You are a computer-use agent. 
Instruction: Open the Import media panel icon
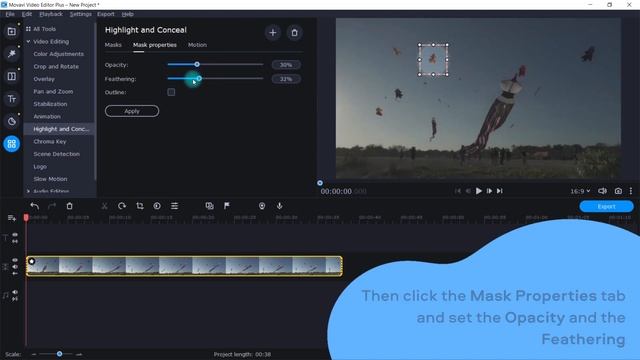(11, 31)
